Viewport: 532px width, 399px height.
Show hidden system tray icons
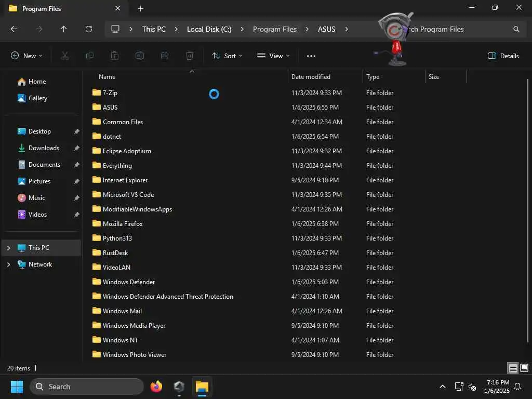pos(443,387)
